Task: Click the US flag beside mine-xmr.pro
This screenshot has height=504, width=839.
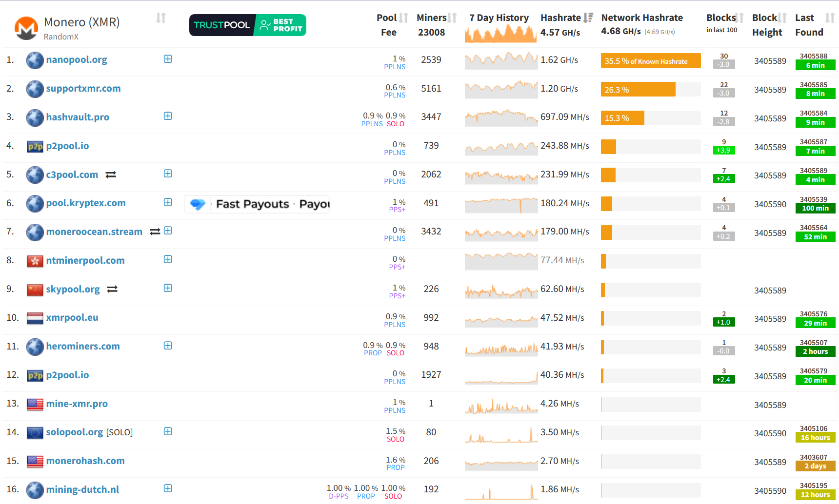Action: [35, 405]
